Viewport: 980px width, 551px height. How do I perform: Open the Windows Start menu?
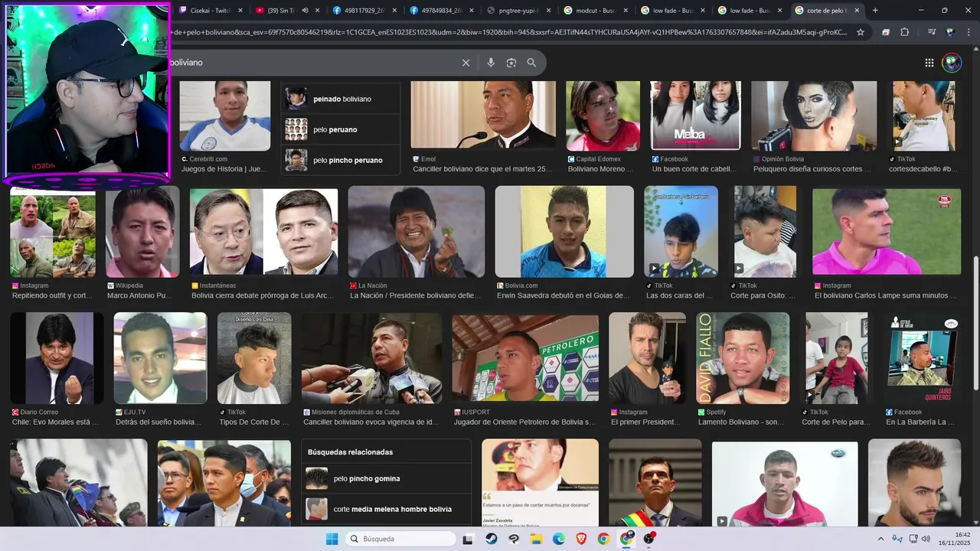332,539
